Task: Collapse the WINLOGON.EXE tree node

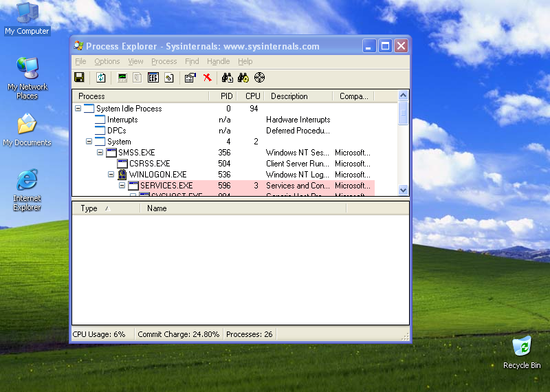Action: (111, 175)
